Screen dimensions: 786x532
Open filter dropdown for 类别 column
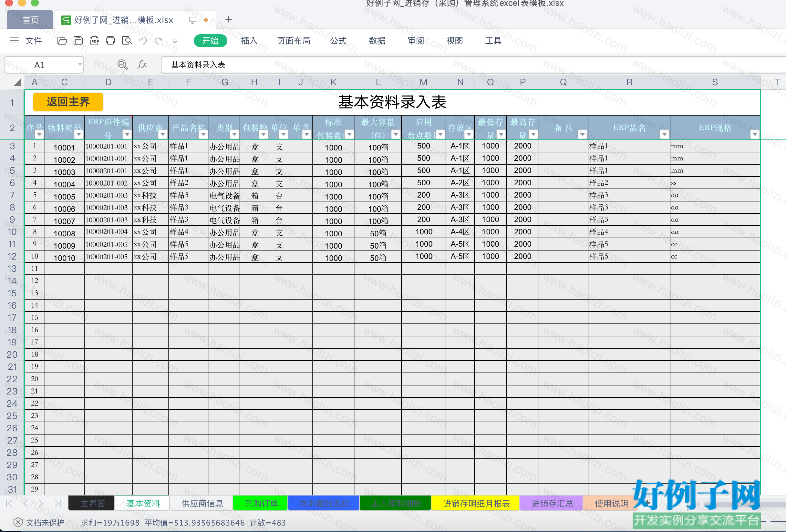[x=234, y=135]
